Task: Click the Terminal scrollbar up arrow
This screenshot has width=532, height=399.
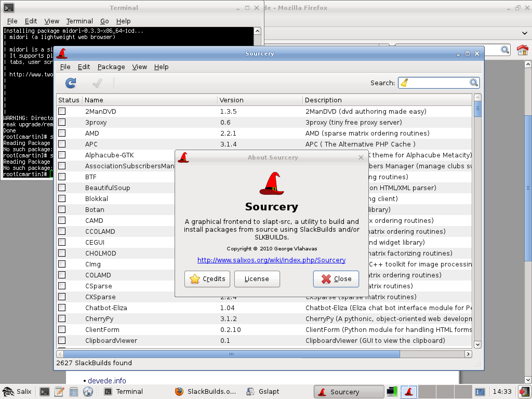Action: pyautogui.click(x=258, y=31)
